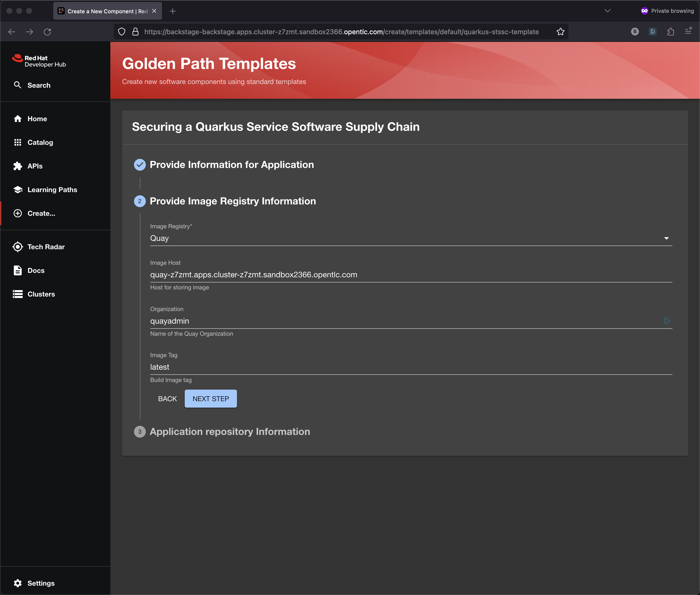Click the Clusters server stack icon
700x595 pixels.
point(17,294)
